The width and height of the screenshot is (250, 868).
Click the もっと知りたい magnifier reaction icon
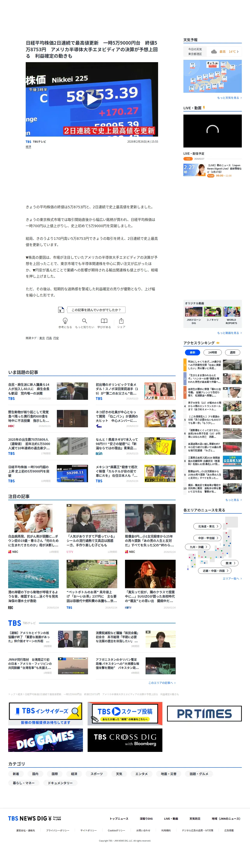click(x=85, y=321)
